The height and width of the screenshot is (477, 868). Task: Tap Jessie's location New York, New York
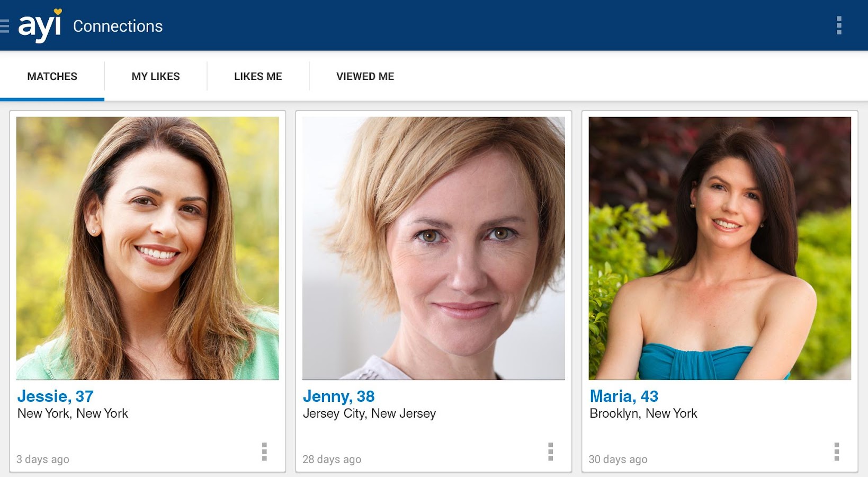[73, 413]
